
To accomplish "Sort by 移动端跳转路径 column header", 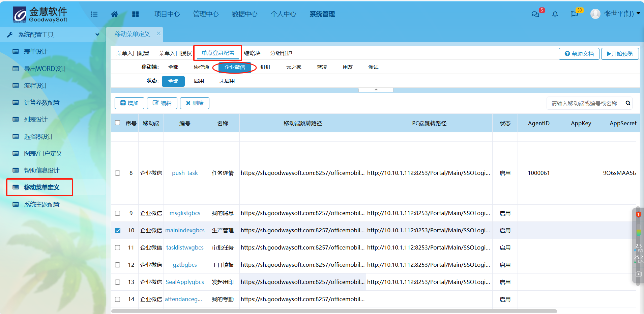I will point(302,123).
